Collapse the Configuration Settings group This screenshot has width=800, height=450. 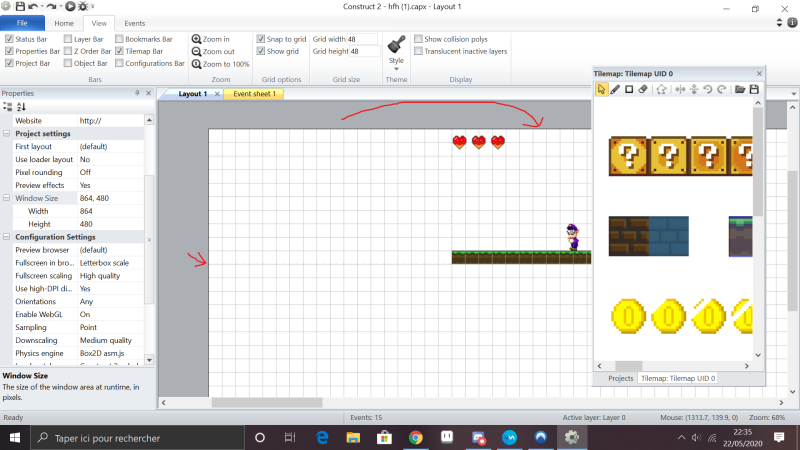[x=7, y=237]
